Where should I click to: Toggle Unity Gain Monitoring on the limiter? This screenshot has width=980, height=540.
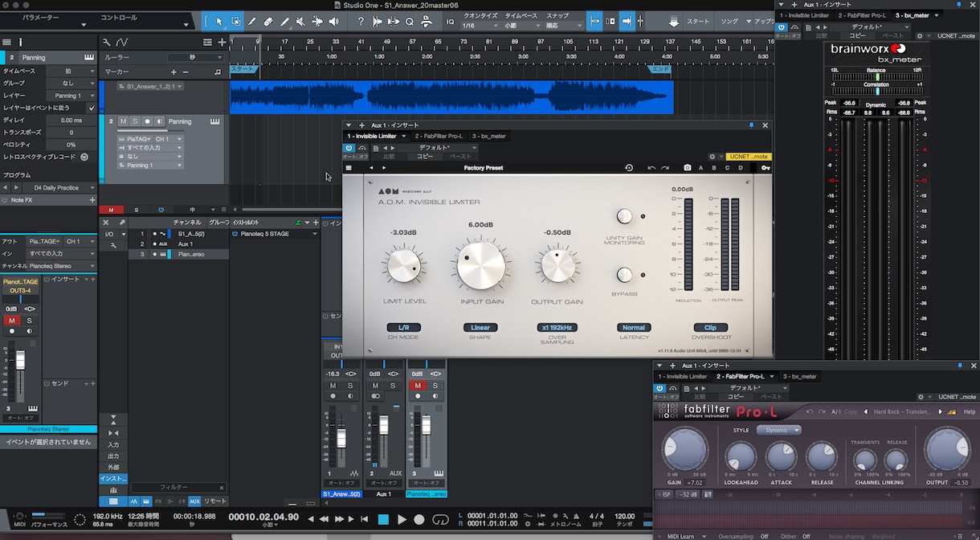coord(624,216)
